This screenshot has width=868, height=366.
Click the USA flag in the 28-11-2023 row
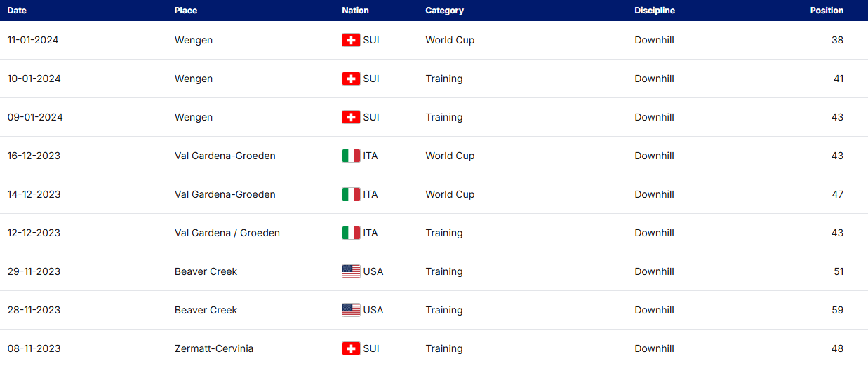click(x=351, y=311)
